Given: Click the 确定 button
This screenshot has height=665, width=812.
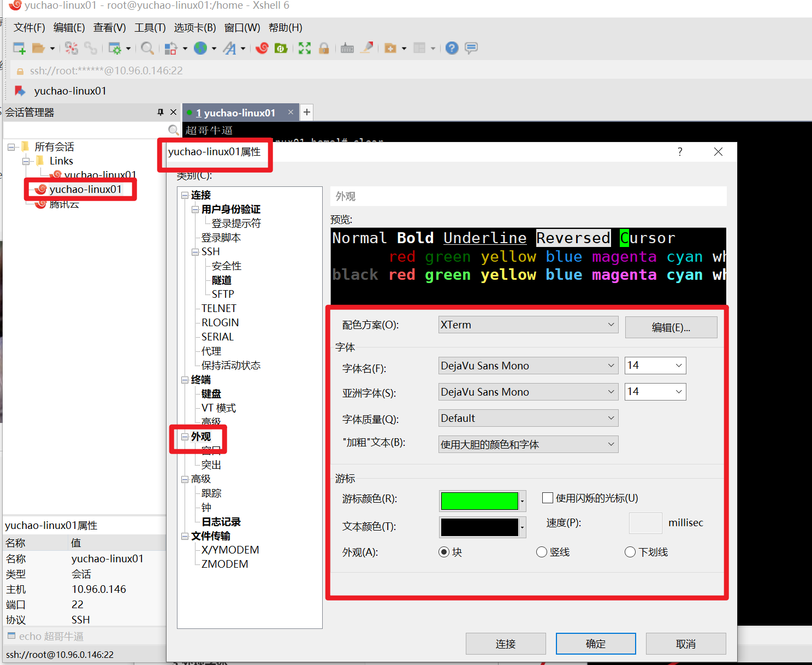Looking at the screenshot, I should tap(595, 644).
